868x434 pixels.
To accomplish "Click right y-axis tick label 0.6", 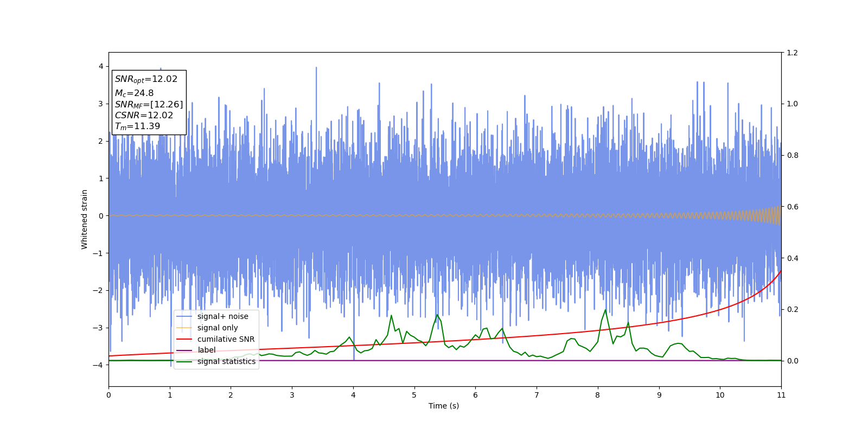I will pos(792,207).
